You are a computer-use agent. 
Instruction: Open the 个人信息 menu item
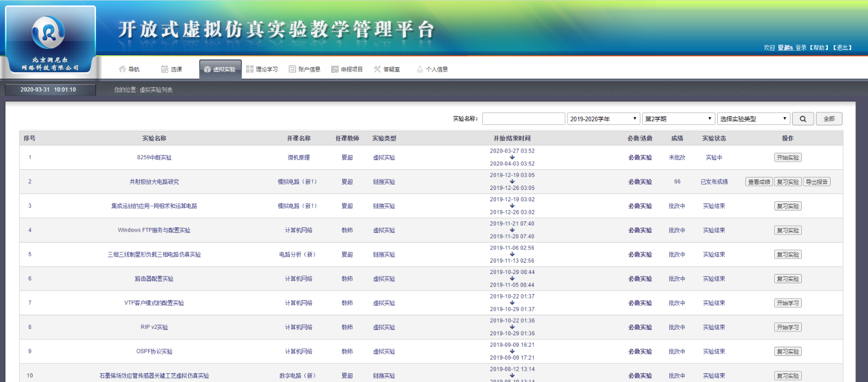[437, 69]
